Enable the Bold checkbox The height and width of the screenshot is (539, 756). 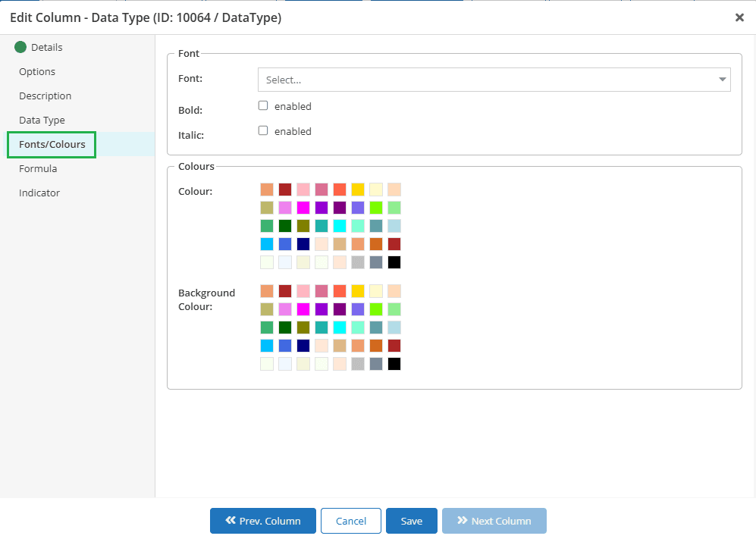click(263, 105)
